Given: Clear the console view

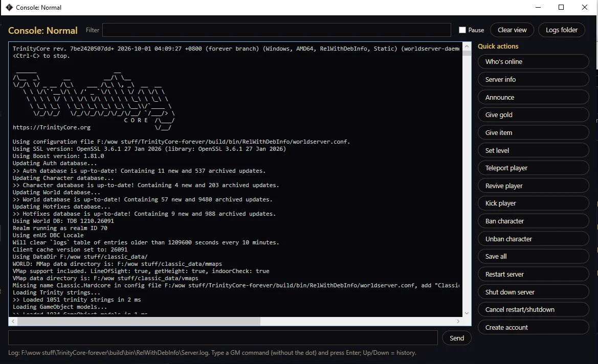Looking at the screenshot, I should [512, 30].
